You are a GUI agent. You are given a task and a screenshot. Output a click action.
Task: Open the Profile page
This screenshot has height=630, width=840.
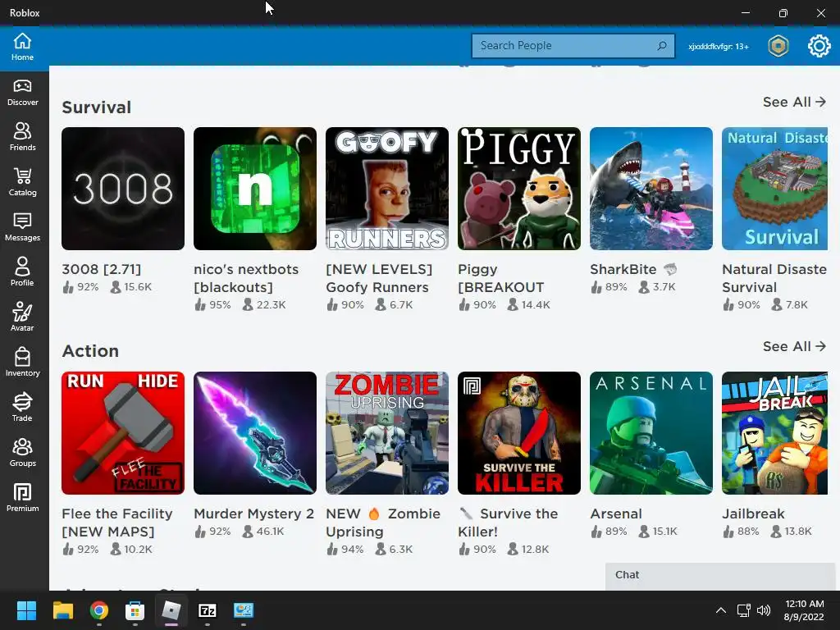[x=22, y=272]
